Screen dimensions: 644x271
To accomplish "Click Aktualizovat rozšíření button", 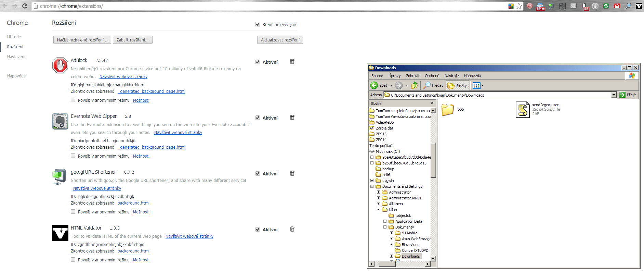I will pos(280,40).
